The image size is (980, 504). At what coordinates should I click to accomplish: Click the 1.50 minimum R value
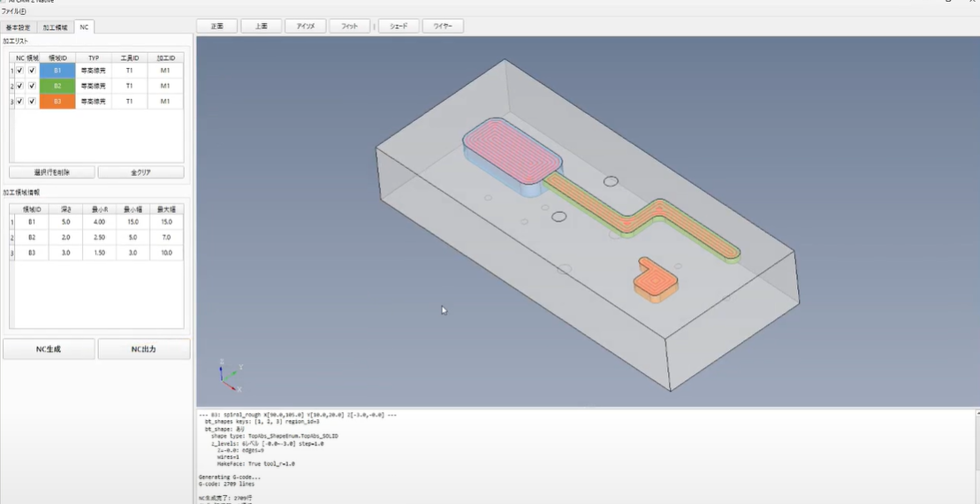coord(99,253)
